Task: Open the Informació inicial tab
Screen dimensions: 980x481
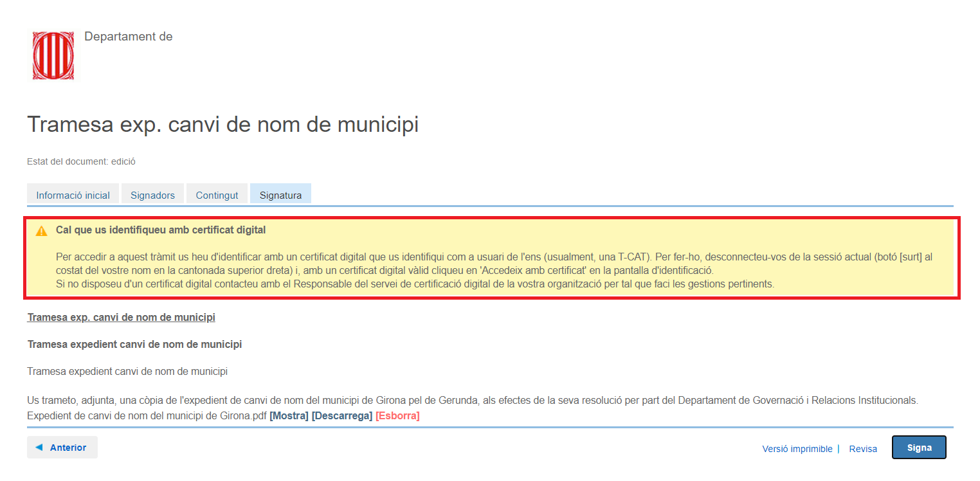Action: point(73,195)
